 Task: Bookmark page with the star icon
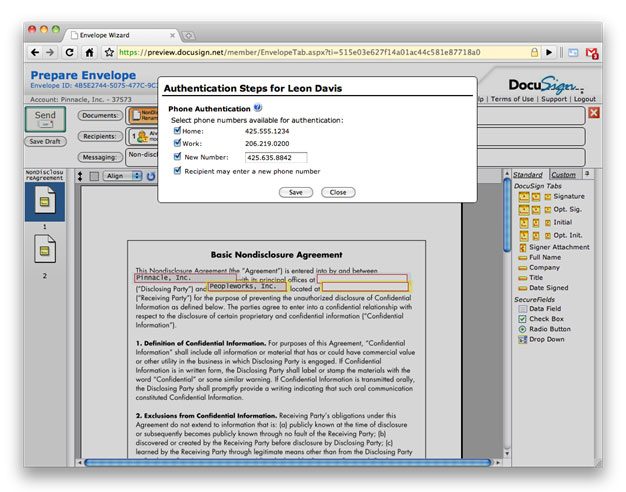click(x=109, y=52)
